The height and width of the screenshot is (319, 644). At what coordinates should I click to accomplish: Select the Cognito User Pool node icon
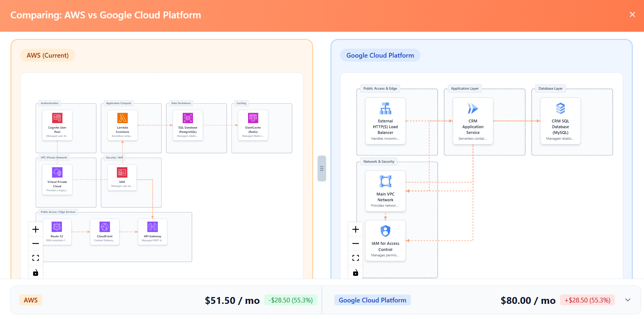click(57, 118)
